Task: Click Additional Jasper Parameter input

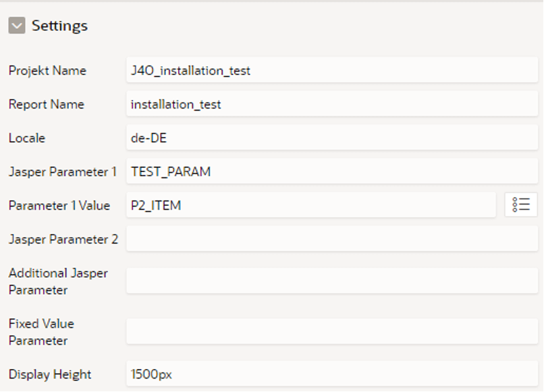Action: [332, 281]
